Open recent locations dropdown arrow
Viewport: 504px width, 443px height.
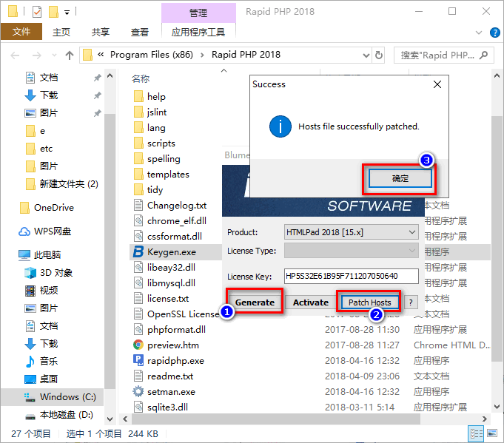click(x=54, y=55)
